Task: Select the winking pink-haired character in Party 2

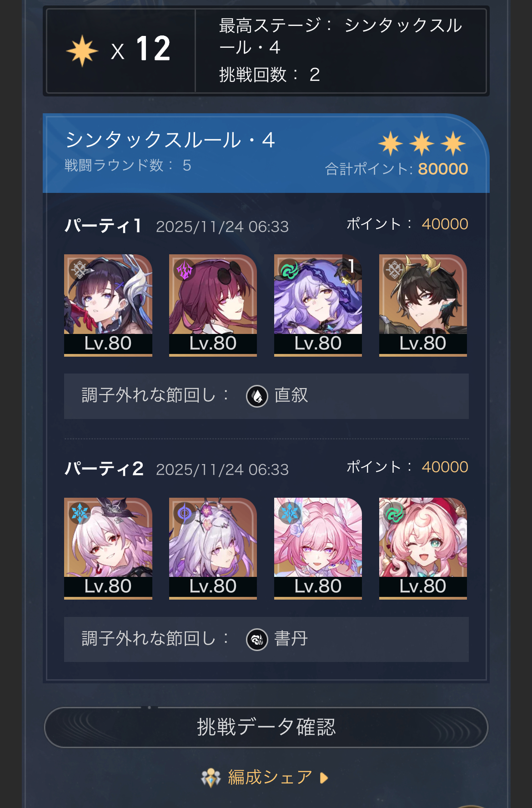Action: click(x=423, y=548)
